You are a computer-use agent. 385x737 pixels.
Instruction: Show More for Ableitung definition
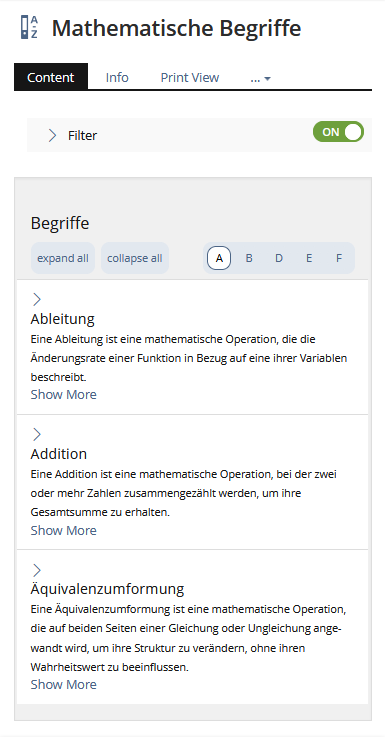click(x=63, y=394)
